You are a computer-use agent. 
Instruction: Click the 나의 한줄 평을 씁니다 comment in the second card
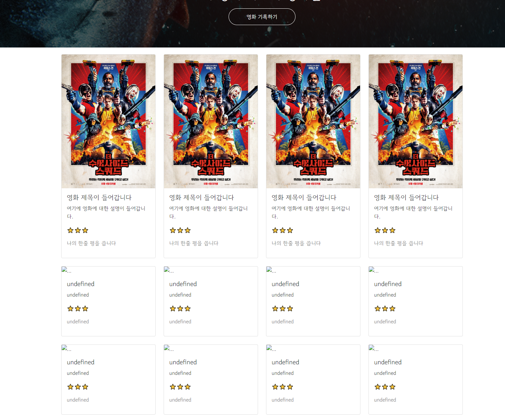[194, 243]
